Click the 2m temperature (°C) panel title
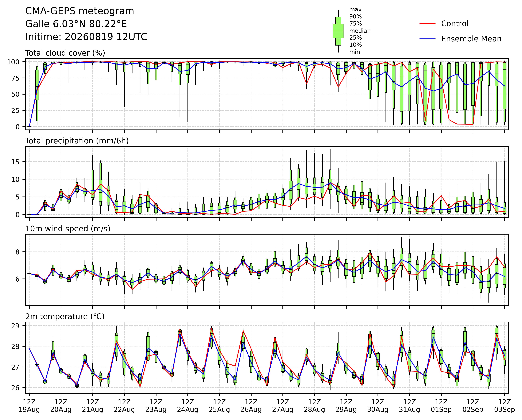 [x=65, y=317]
